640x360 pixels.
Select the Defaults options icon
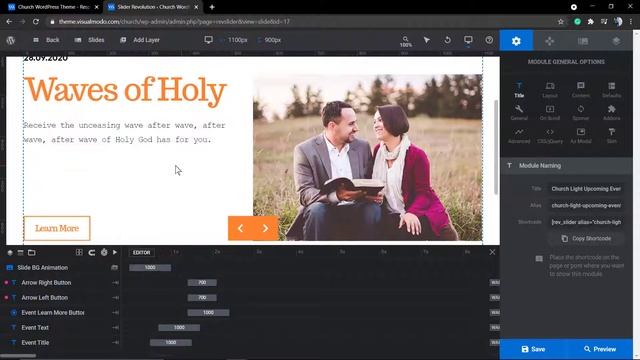click(x=611, y=89)
